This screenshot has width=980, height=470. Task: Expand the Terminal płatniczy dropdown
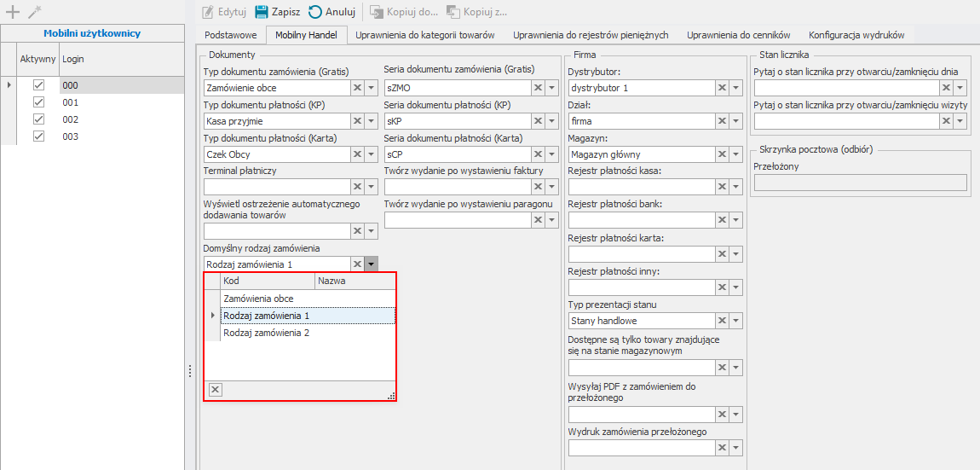pyautogui.click(x=371, y=188)
